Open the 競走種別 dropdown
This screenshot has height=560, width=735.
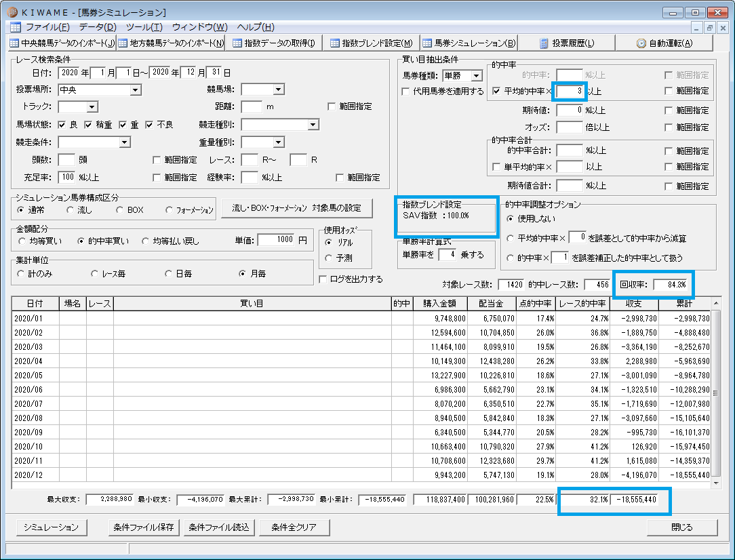(x=313, y=125)
